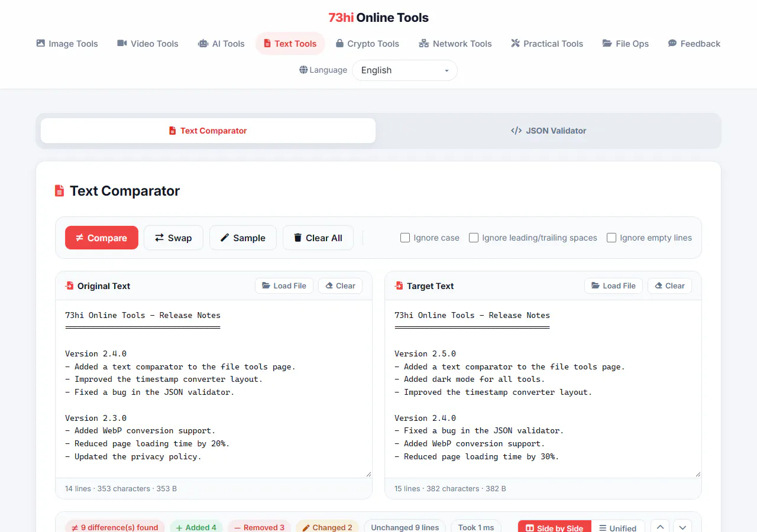Click the Added 4 badge

(x=196, y=527)
